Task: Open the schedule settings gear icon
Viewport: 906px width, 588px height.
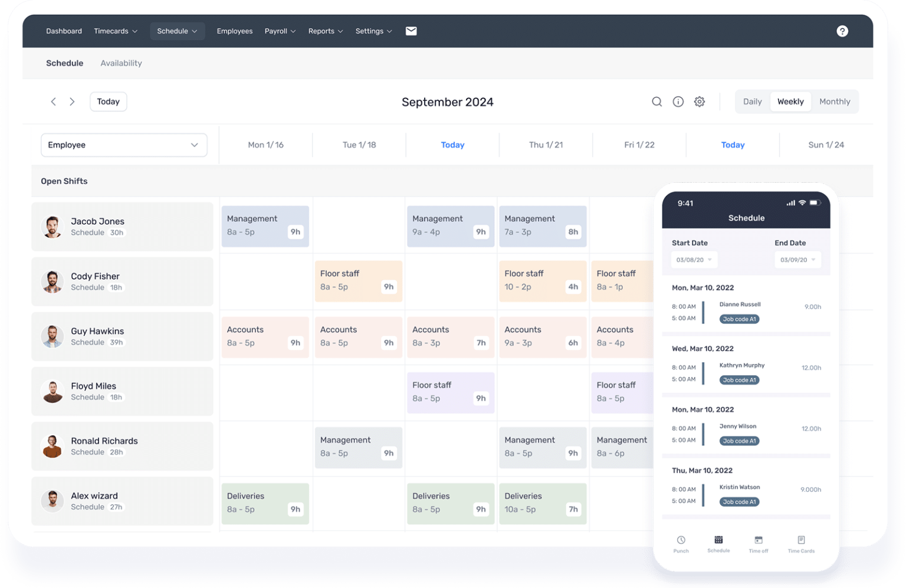Action: 700,101
